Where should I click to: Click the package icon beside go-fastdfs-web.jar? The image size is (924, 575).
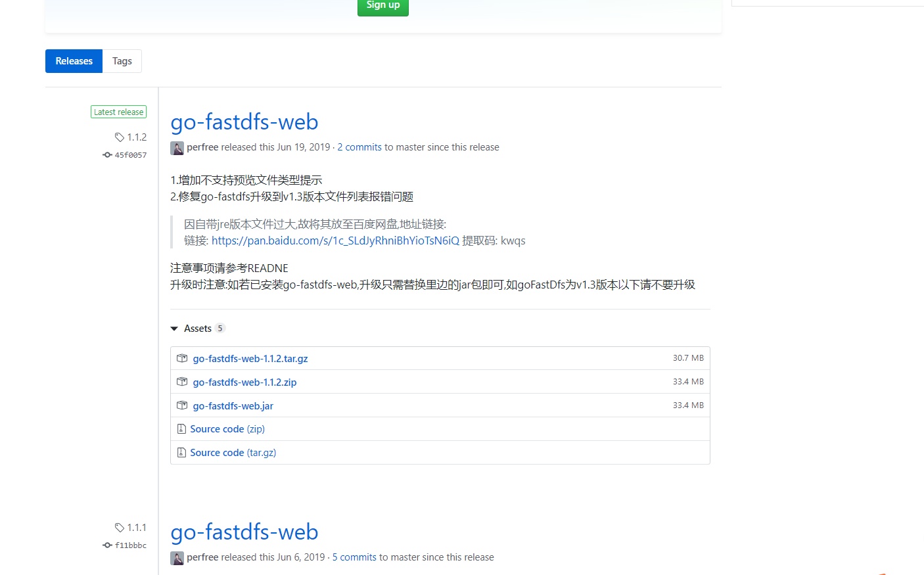tap(182, 405)
